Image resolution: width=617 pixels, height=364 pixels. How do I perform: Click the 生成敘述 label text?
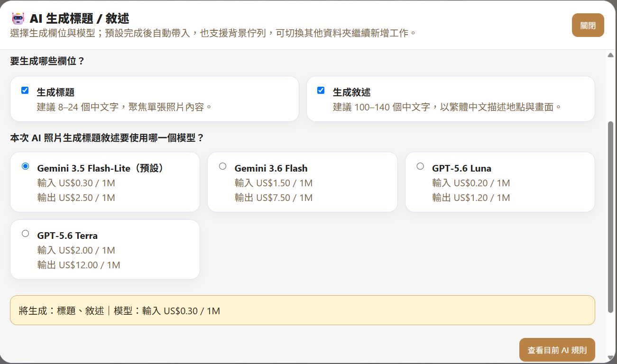351,92
